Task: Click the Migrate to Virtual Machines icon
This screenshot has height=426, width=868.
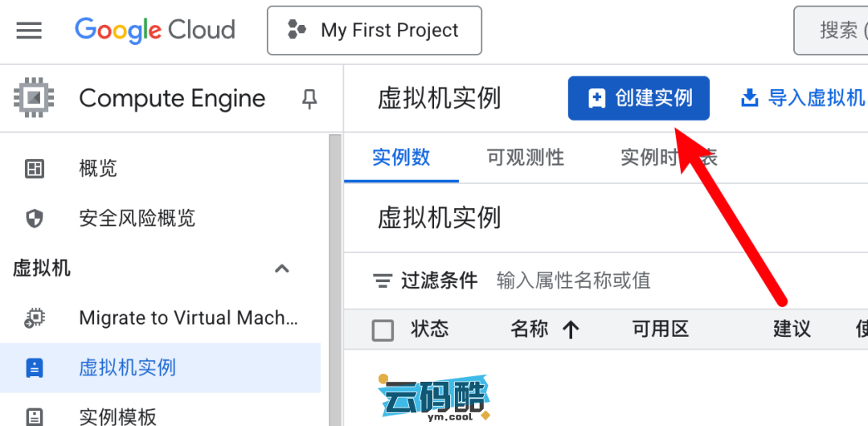Action: coord(35,318)
